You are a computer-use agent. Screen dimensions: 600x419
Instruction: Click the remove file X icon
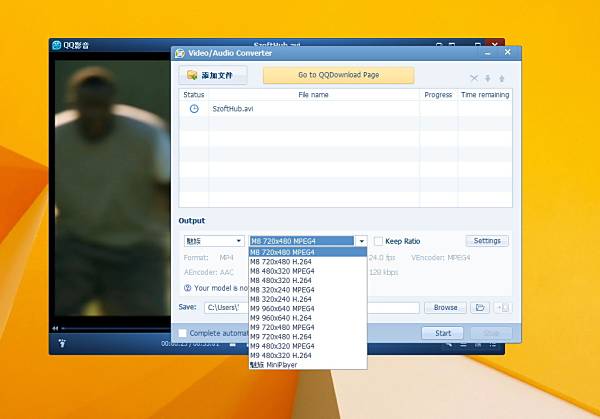click(x=474, y=78)
